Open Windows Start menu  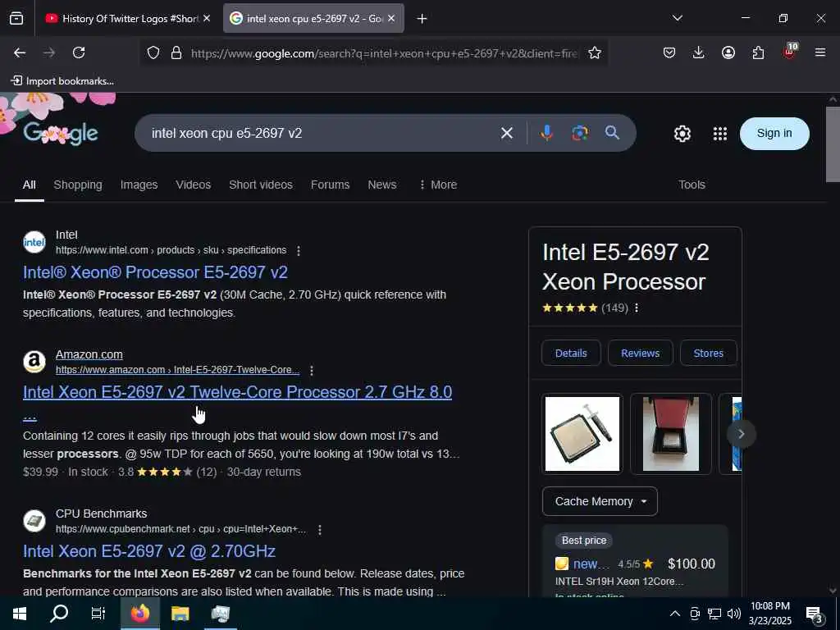click(20, 614)
